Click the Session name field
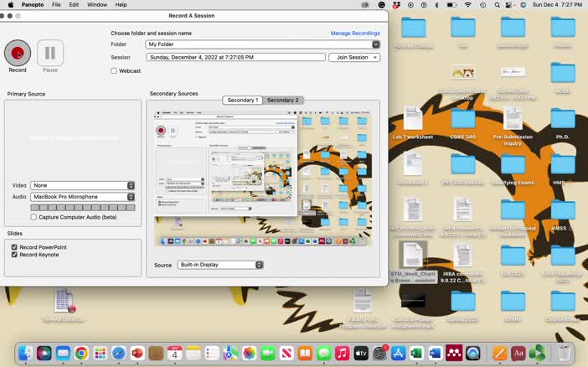The image size is (588, 367). pos(235,58)
